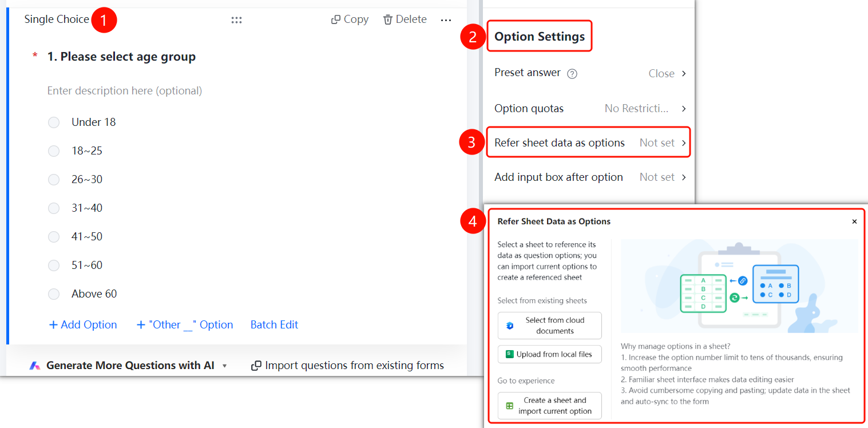Click the Import questions from existing forms icon
The image size is (868, 428).
tap(256, 366)
